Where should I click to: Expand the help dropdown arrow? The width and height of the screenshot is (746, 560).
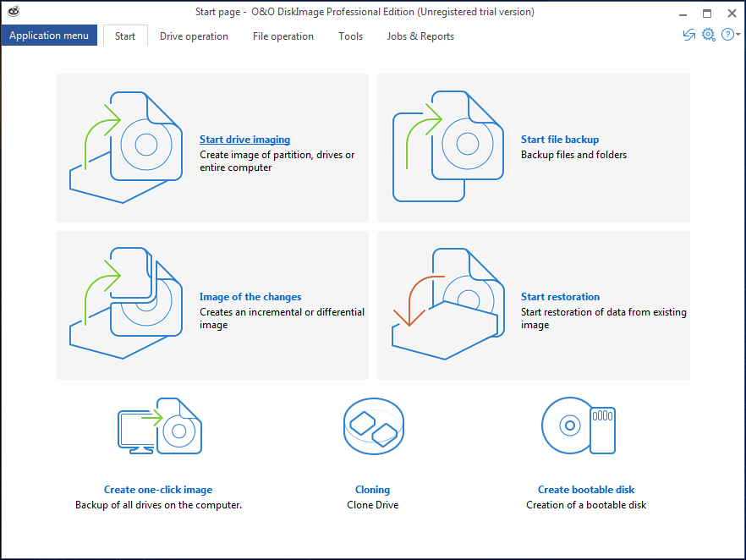click(x=738, y=35)
